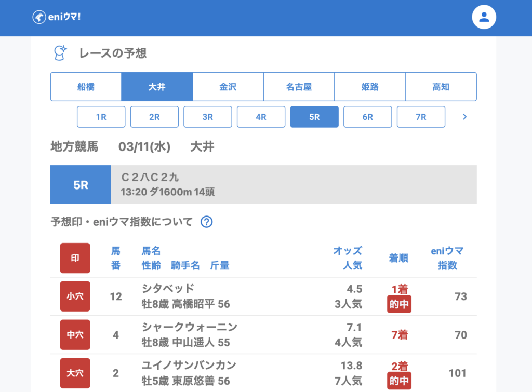Viewport: 532px width, 392px height.
Task: Select race 1R button
Action: [101, 117]
